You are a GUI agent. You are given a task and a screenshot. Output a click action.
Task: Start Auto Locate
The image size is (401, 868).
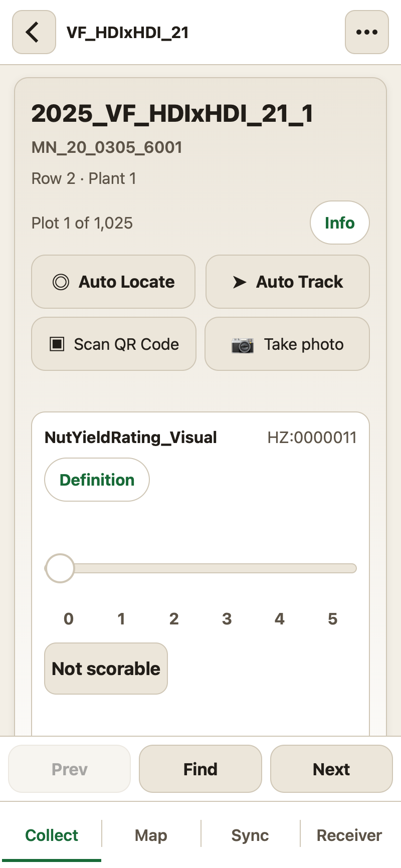[113, 282]
